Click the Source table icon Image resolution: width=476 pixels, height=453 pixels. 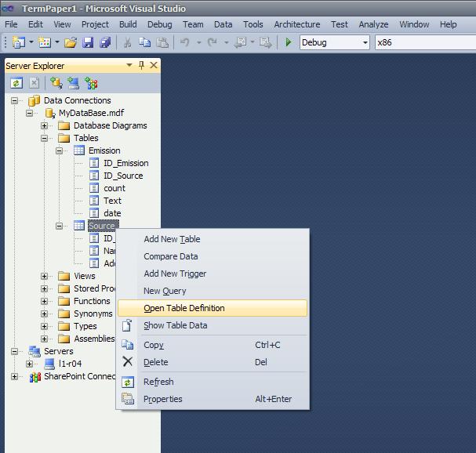(x=79, y=226)
